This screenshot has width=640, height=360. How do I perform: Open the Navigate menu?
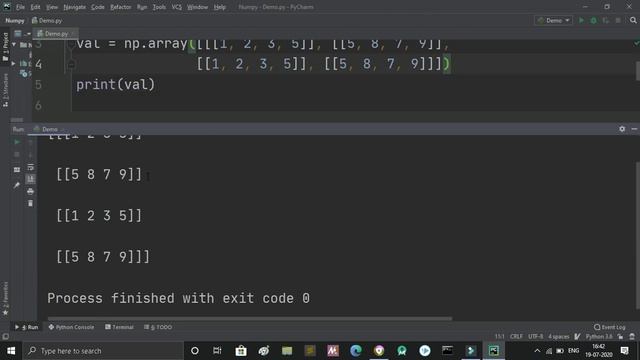coord(74,7)
